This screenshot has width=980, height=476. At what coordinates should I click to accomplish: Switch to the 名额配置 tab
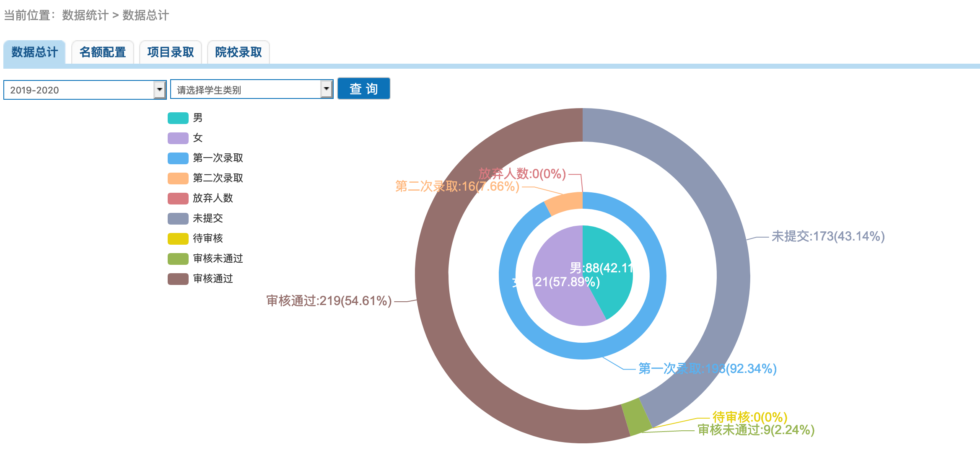coord(103,52)
